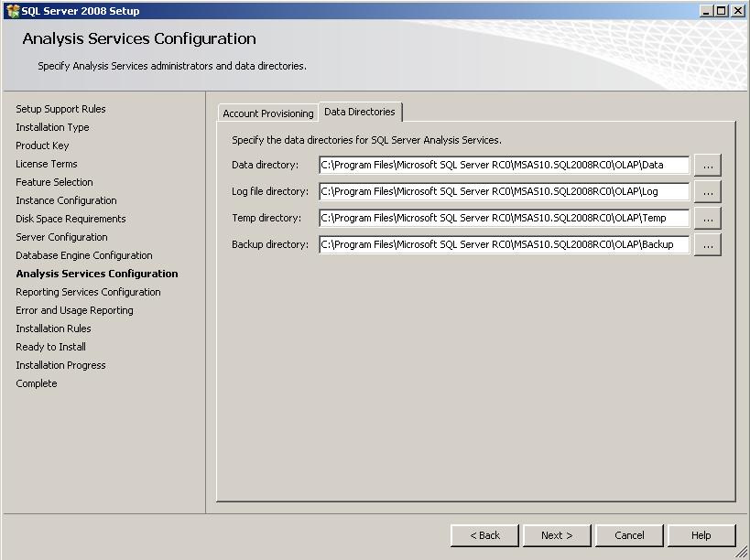The width and height of the screenshot is (750, 560).
Task: Click the Database Engine Configuration step
Action: [84, 255]
